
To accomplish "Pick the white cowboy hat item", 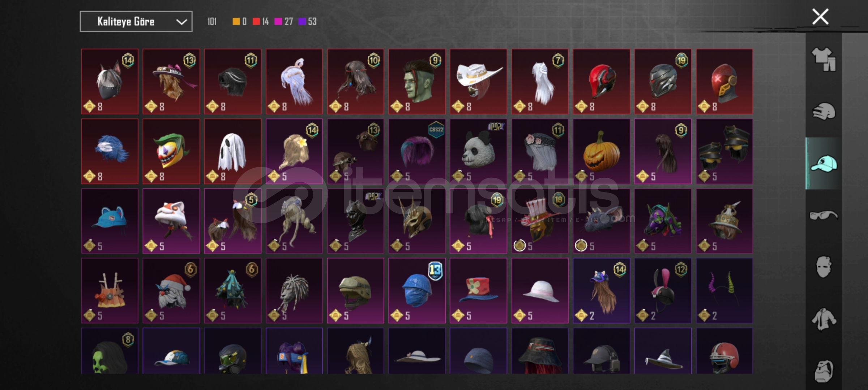I will click(478, 82).
